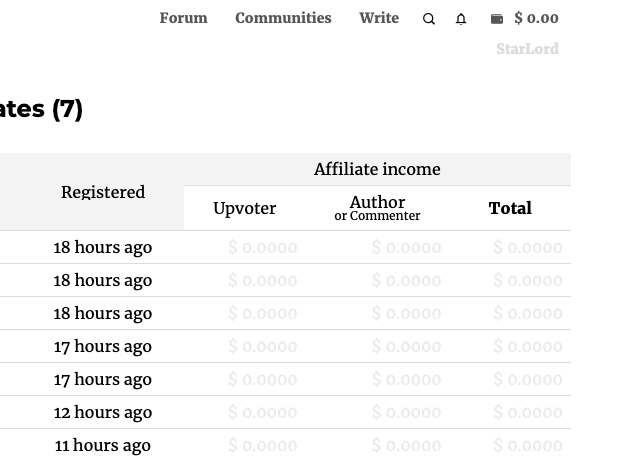Click Upvoter amount in 11 hours ago row
Viewport: 638px width, 459px height.
click(262, 445)
